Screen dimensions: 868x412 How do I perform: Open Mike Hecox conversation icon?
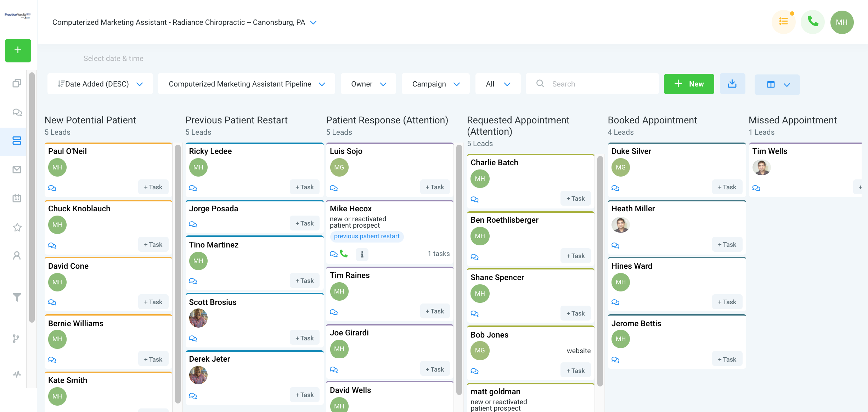pos(334,254)
